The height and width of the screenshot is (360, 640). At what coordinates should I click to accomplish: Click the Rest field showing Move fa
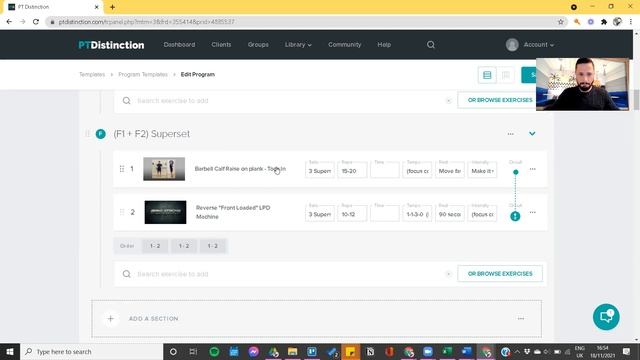(450, 170)
